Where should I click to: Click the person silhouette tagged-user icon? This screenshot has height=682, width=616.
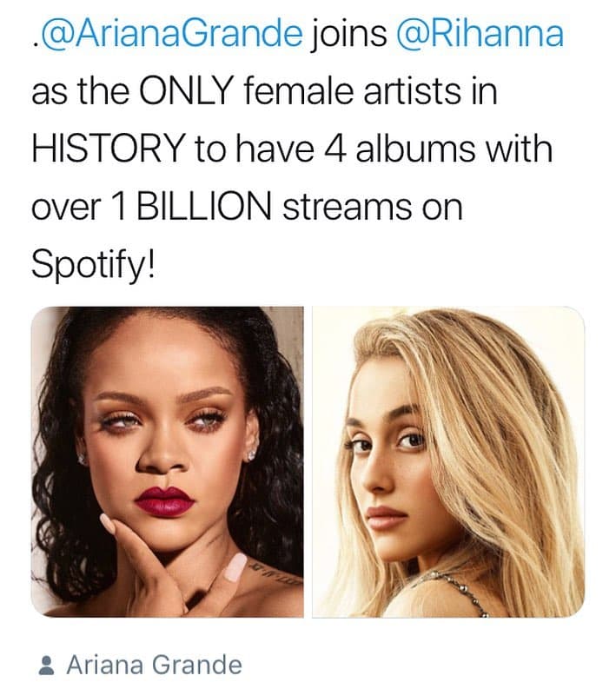click(x=47, y=665)
